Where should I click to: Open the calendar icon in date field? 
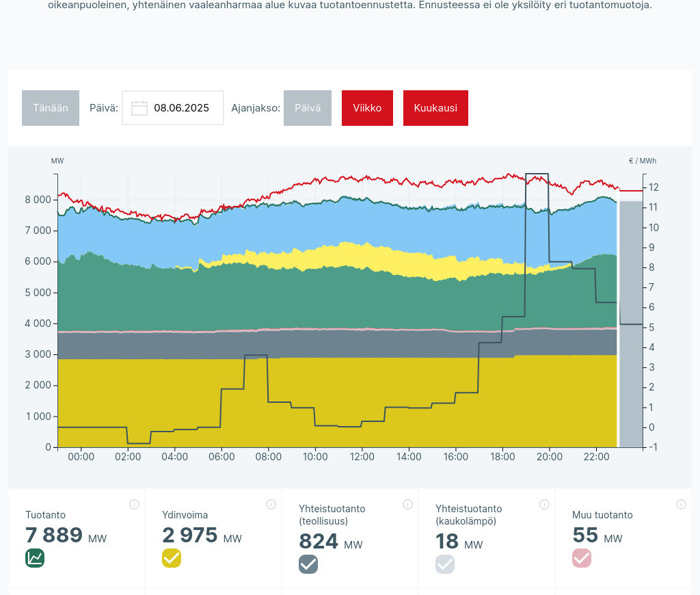coord(139,108)
